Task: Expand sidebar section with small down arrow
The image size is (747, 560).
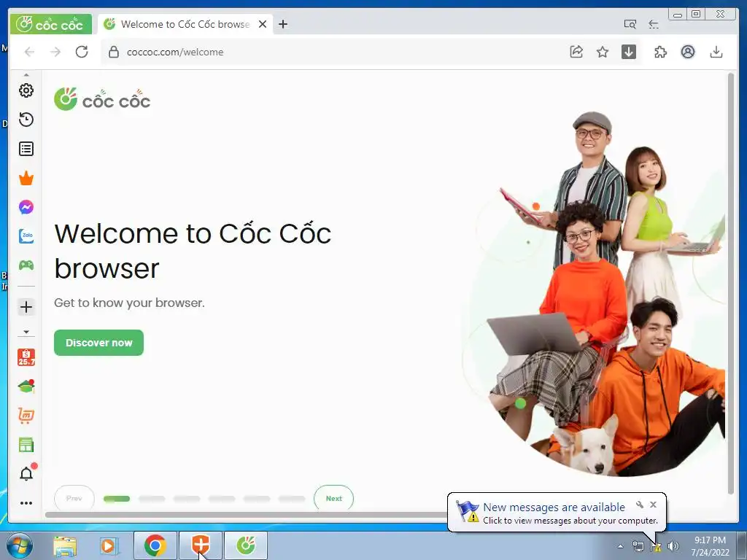Action: 26,332
